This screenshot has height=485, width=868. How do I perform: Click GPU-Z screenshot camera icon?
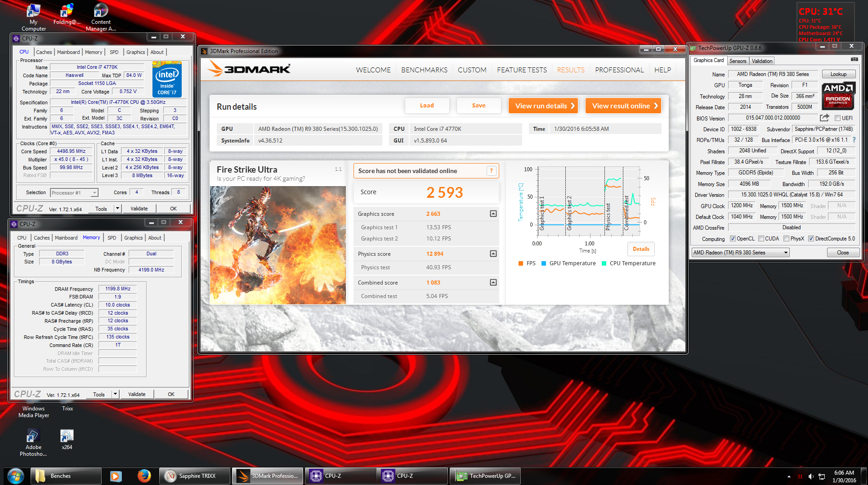(854, 59)
